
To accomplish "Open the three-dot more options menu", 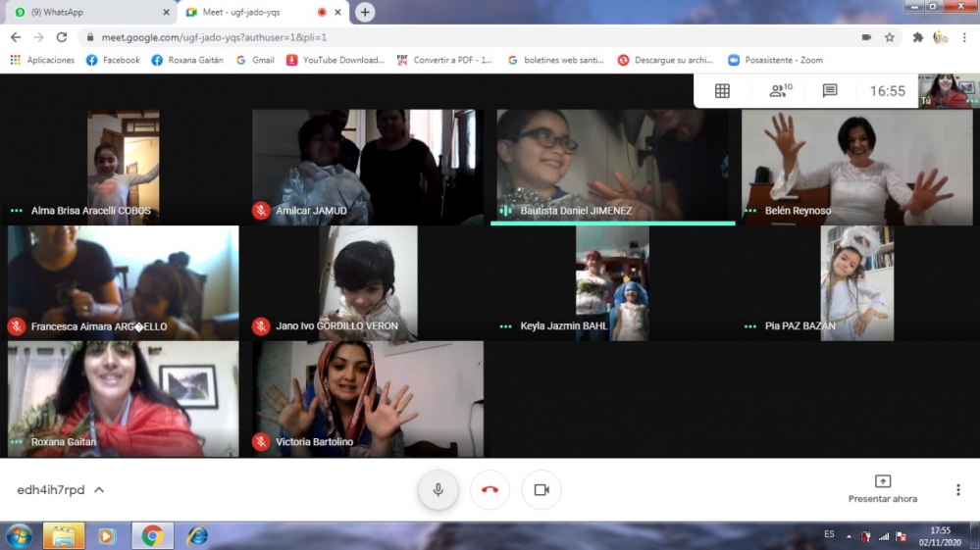I will [957, 490].
